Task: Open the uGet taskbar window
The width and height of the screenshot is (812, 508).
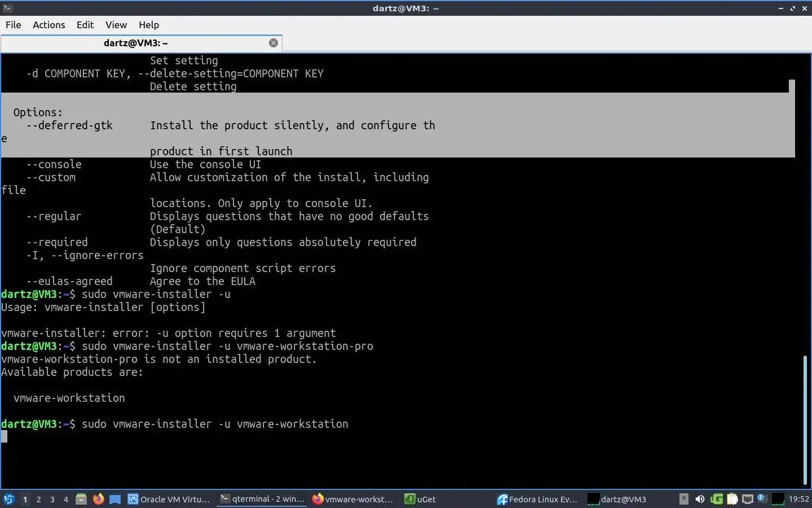Action: (420, 499)
